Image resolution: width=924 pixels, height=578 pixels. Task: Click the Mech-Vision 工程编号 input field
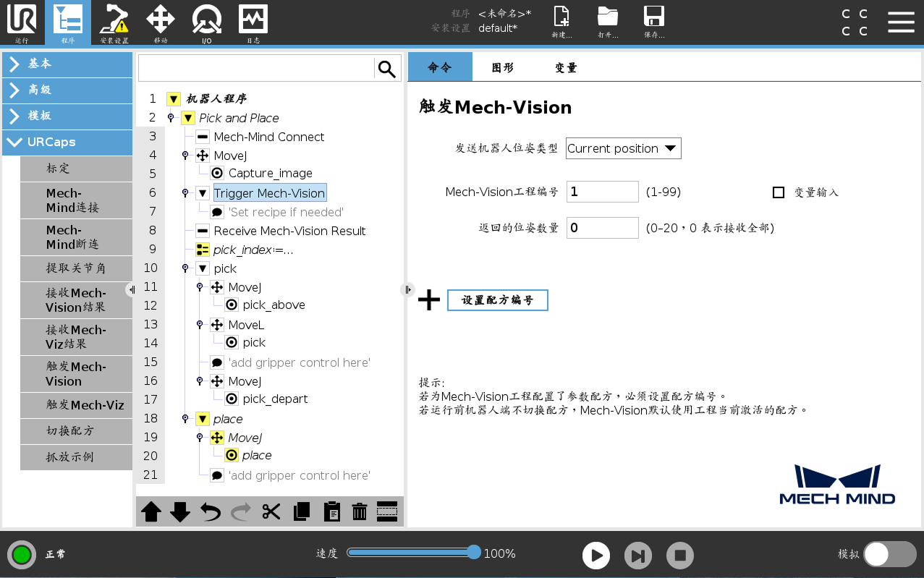pyautogui.click(x=602, y=191)
